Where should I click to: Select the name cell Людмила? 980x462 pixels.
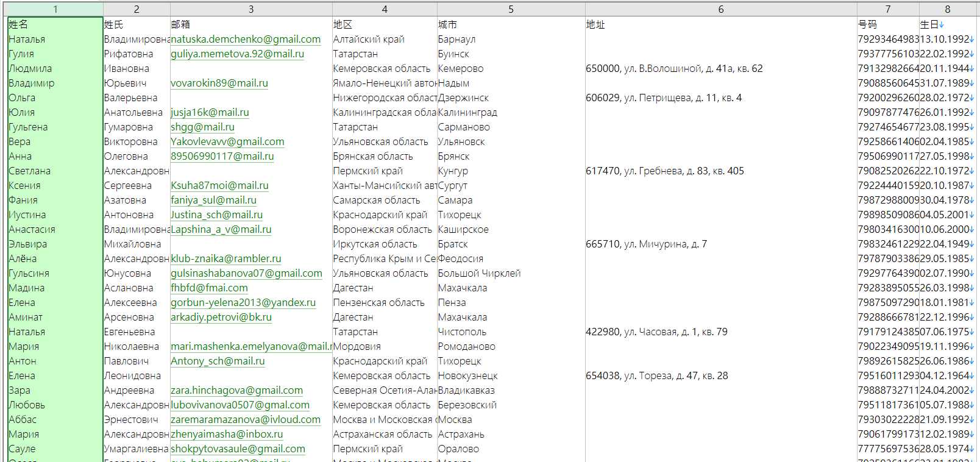pyautogui.click(x=55, y=68)
